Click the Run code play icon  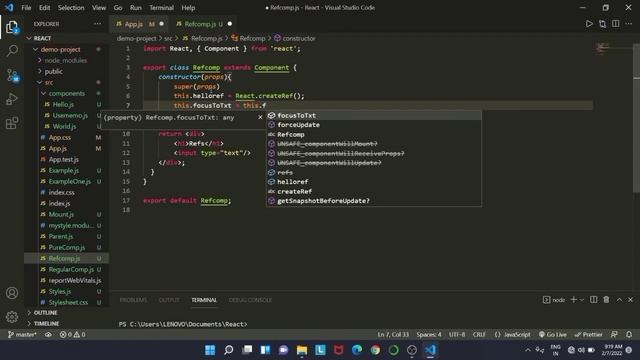click(589, 24)
